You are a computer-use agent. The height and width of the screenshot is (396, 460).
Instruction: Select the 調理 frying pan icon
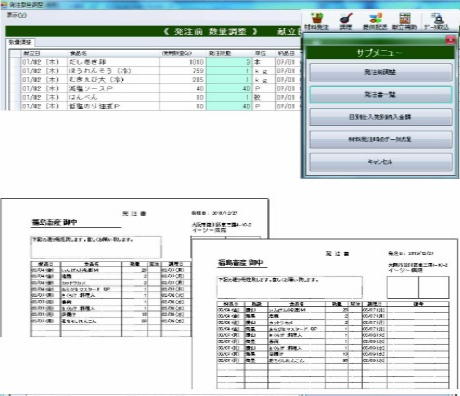click(x=346, y=21)
